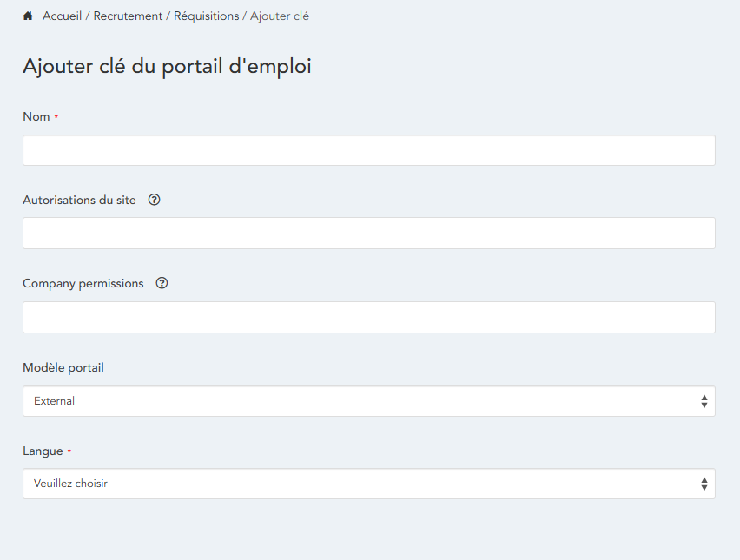Click the arrows on the Modèle portail select
The height and width of the screenshot is (560, 740).
tap(704, 401)
